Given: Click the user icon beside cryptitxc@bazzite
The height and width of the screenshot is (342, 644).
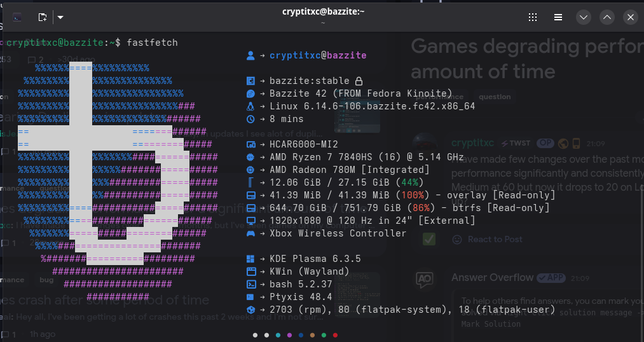Looking at the screenshot, I should [x=250, y=55].
